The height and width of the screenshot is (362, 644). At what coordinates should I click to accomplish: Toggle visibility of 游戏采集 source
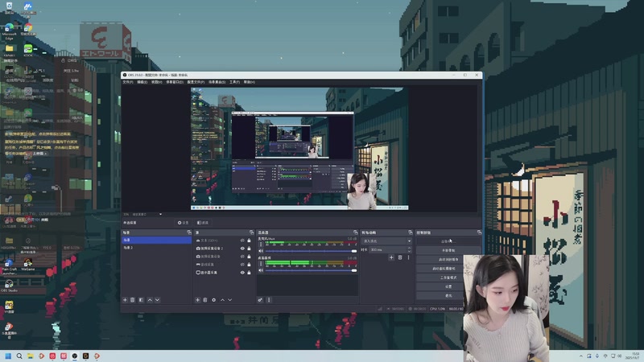(242, 265)
